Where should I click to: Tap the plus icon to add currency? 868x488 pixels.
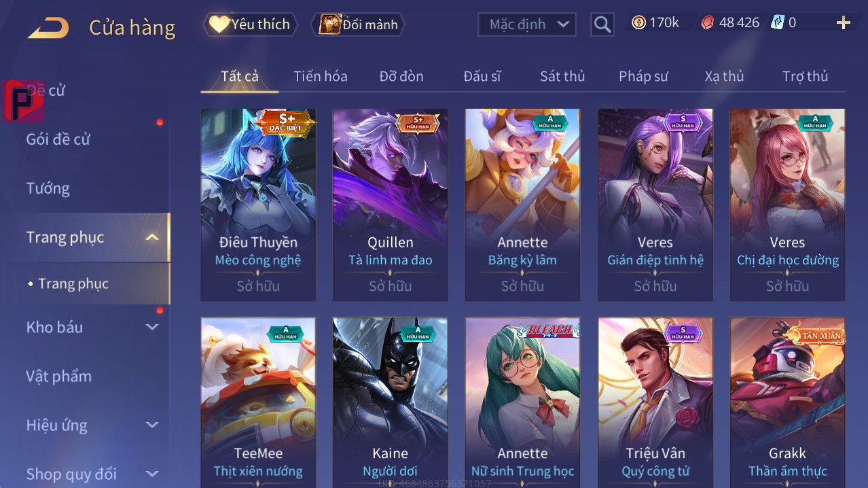(844, 23)
